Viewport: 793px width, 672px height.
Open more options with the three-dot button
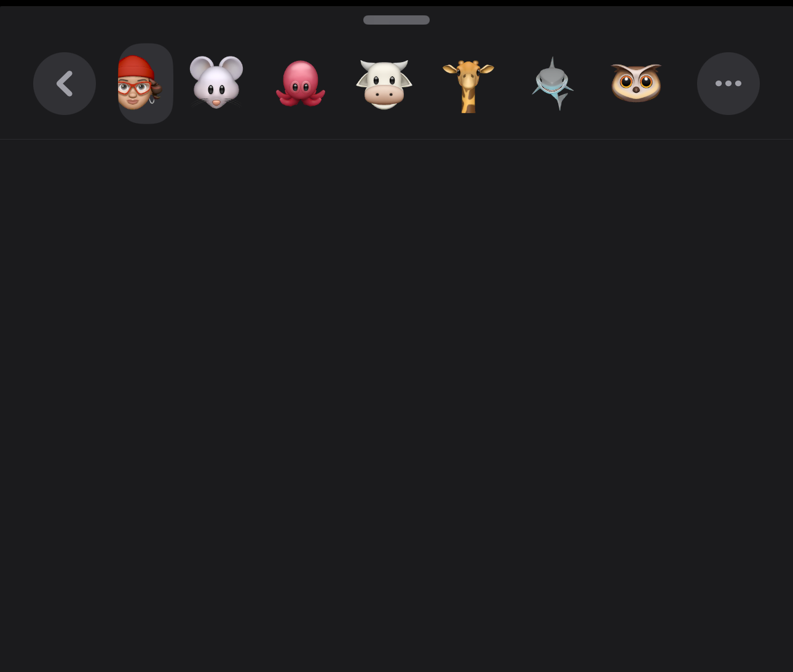tap(728, 84)
